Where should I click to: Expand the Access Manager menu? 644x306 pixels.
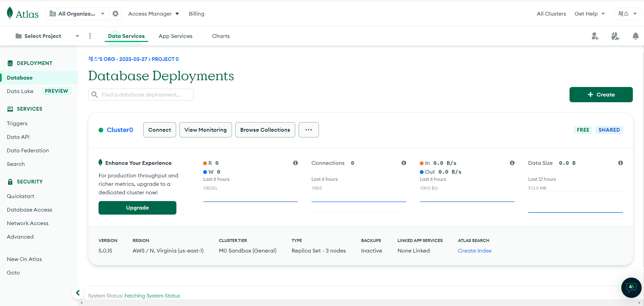point(153,14)
